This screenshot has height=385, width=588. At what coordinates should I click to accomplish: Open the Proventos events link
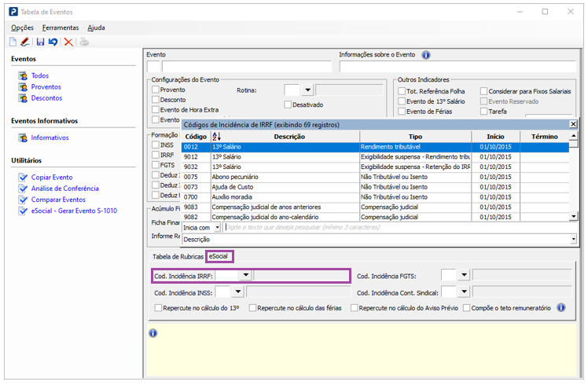(x=46, y=87)
